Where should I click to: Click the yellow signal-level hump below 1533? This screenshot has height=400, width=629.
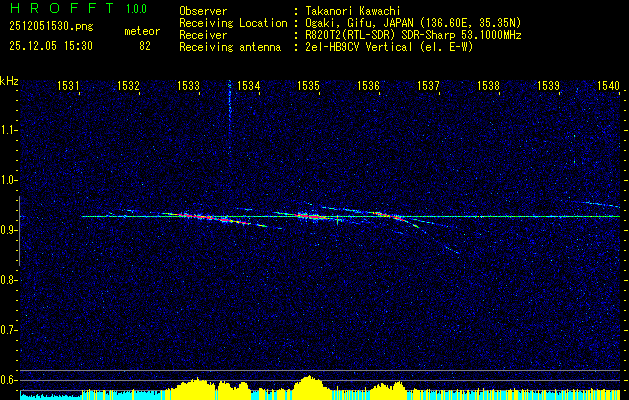(x=194, y=388)
